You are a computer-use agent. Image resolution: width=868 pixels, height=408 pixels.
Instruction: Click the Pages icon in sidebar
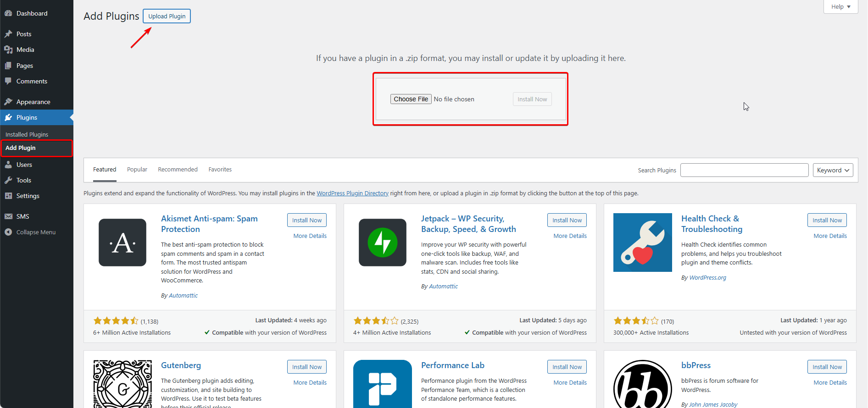pyautogui.click(x=8, y=66)
